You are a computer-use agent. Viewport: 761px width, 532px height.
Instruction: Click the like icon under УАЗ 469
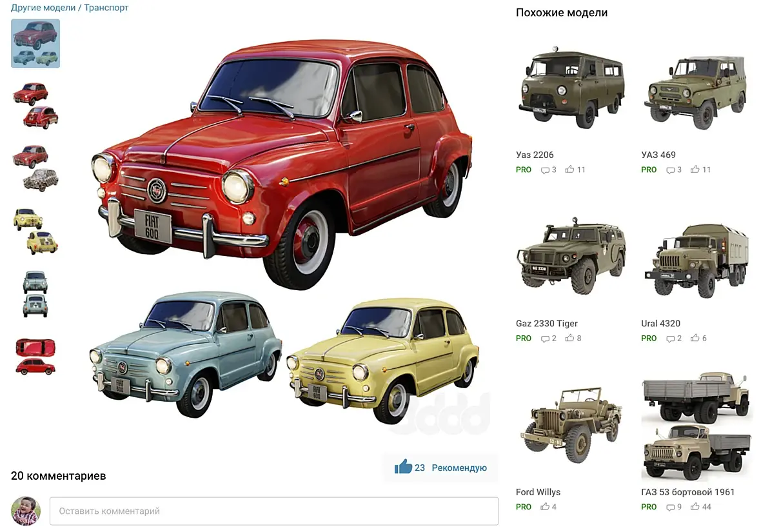pos(695,170)
